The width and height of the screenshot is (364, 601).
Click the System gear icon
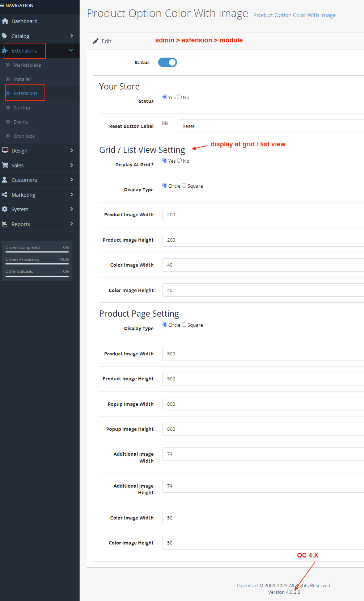click(x=5, y=209)
